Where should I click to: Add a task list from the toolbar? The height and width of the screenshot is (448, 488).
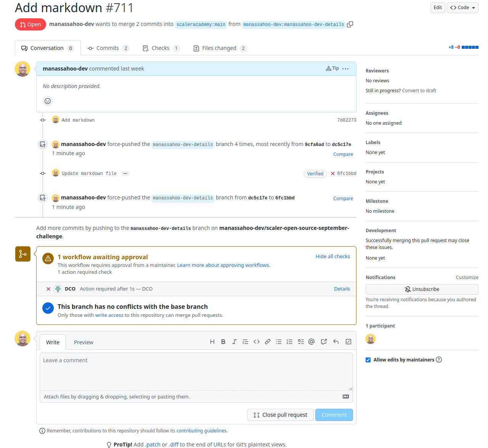(x=300, y=342)
